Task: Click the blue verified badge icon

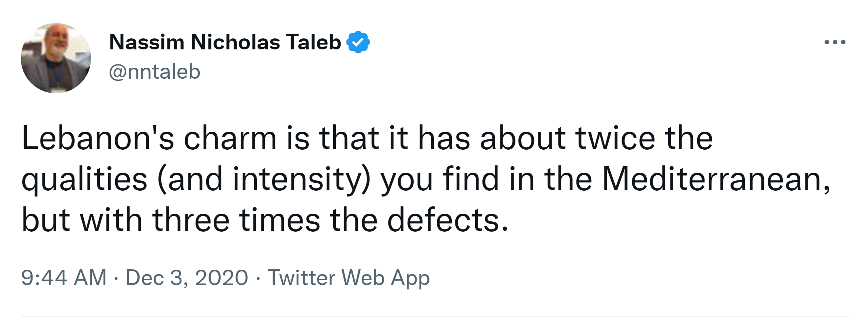Action: (x=358, y=42)
